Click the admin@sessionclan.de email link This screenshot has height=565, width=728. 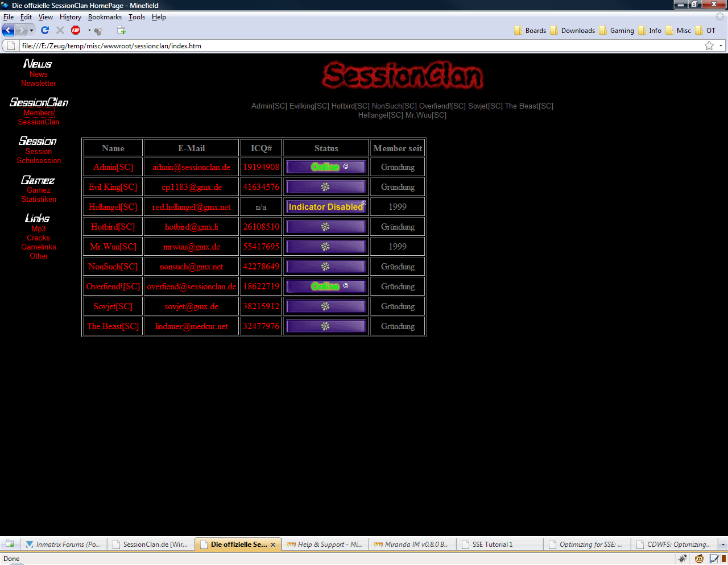click(x=191, y=167)
